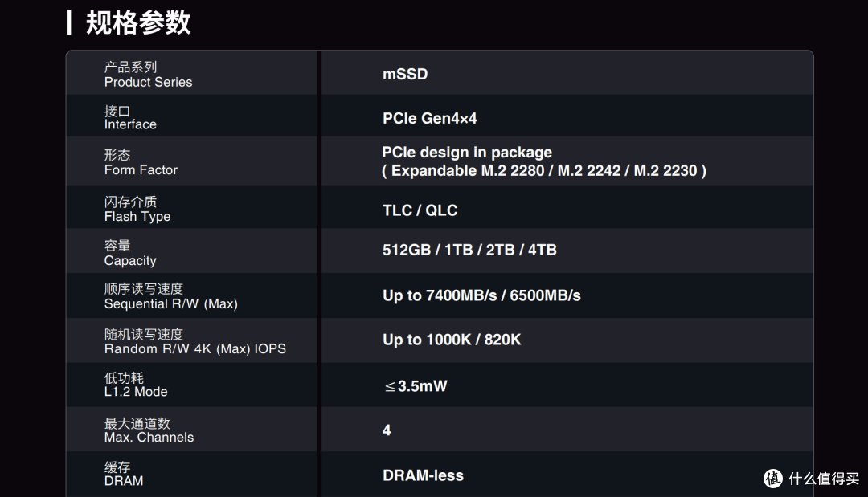Click the TLC / QLC value

pyautogui.click(x=420, y=210)
